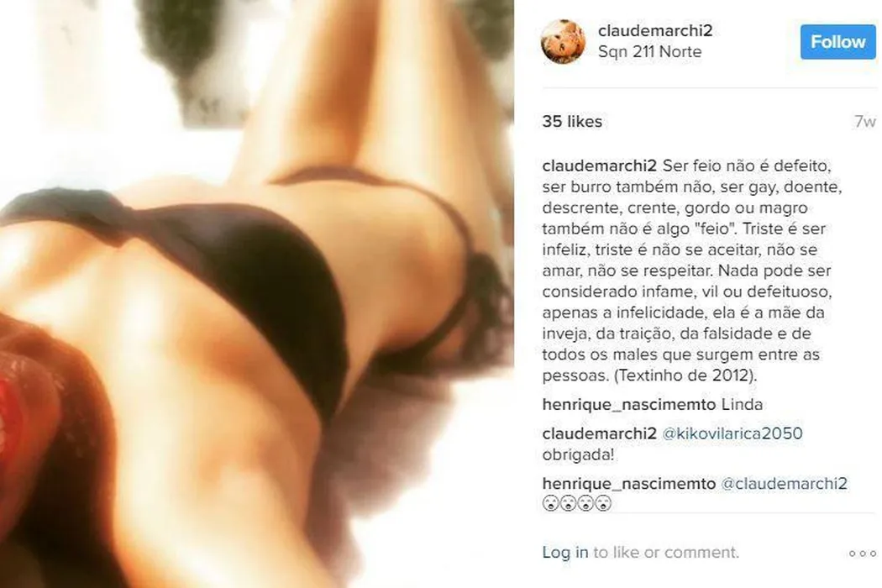Open claudemarchi2 on the obrigada reply
882x588 pixels.
point(600,433)
